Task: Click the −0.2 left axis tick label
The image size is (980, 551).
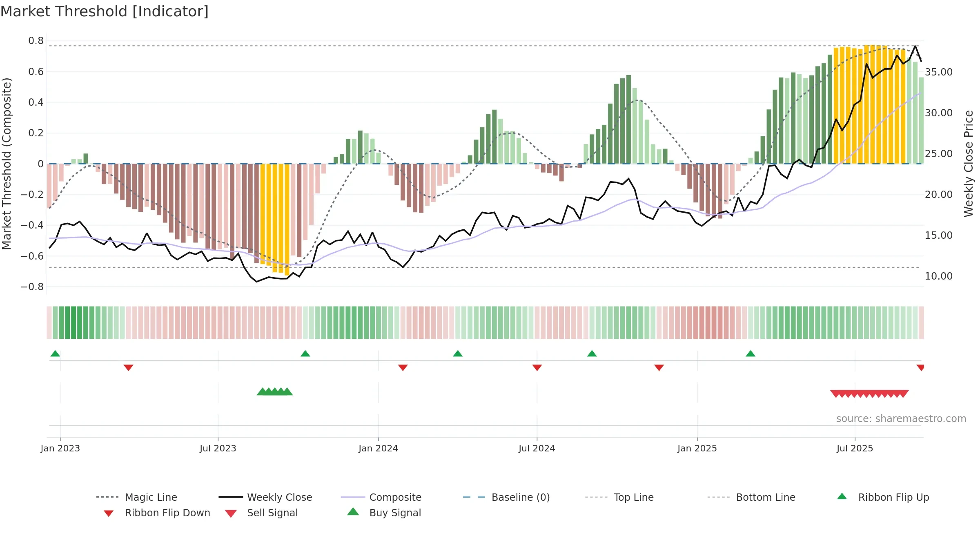Action: (32, 195)
